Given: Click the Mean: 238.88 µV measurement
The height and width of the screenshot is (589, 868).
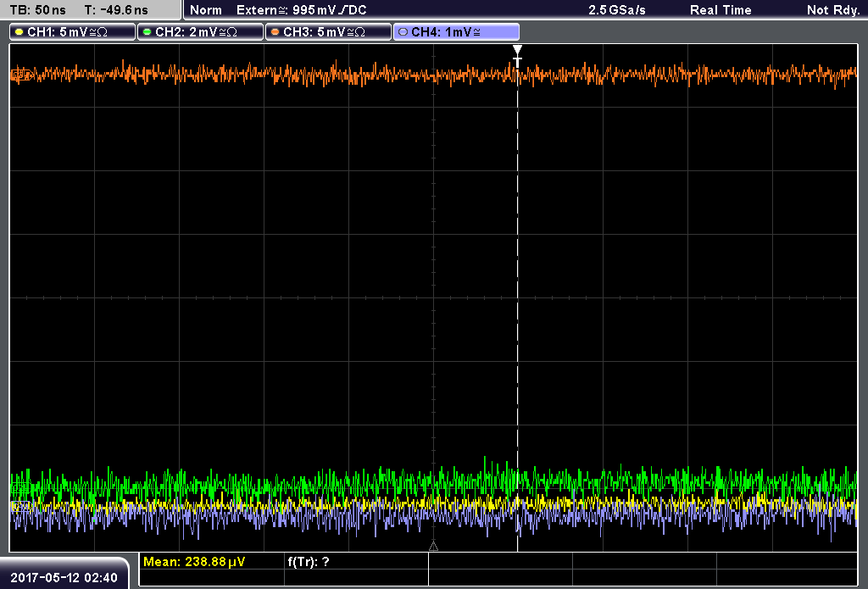Looking at the screenshot, I should coord(194,562).
